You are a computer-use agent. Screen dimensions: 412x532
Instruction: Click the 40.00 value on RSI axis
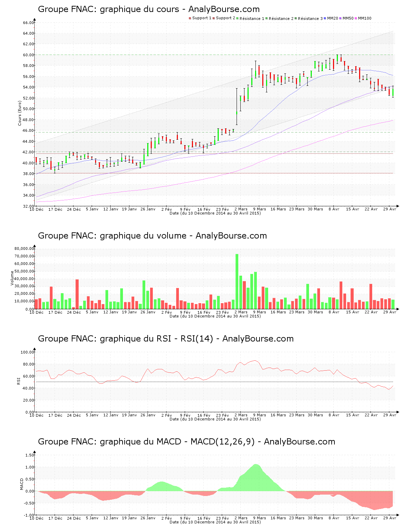tap(28, 388)
